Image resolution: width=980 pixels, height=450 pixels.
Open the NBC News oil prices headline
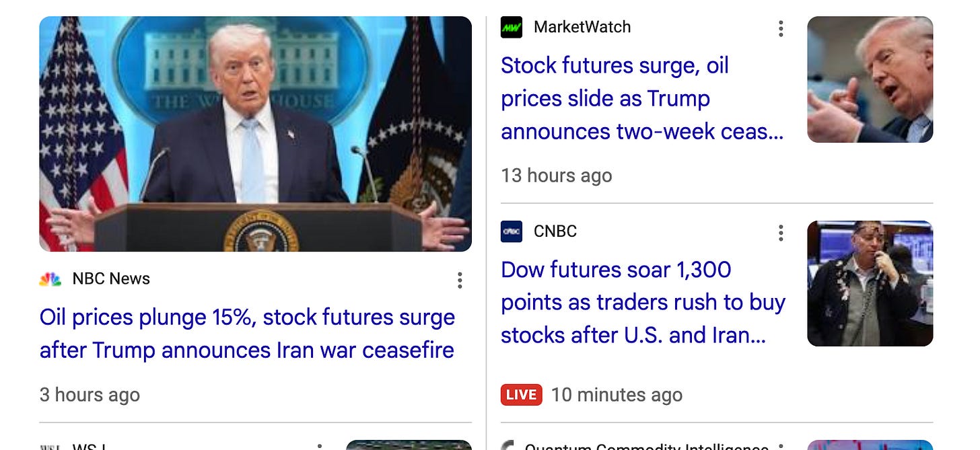tap(247, 334)
